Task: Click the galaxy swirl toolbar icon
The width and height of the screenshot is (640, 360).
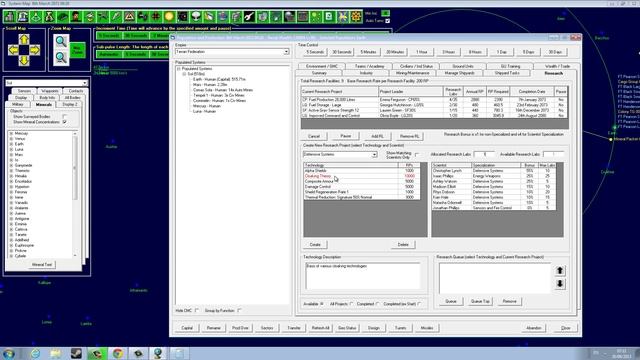Action: coord(182,17)
